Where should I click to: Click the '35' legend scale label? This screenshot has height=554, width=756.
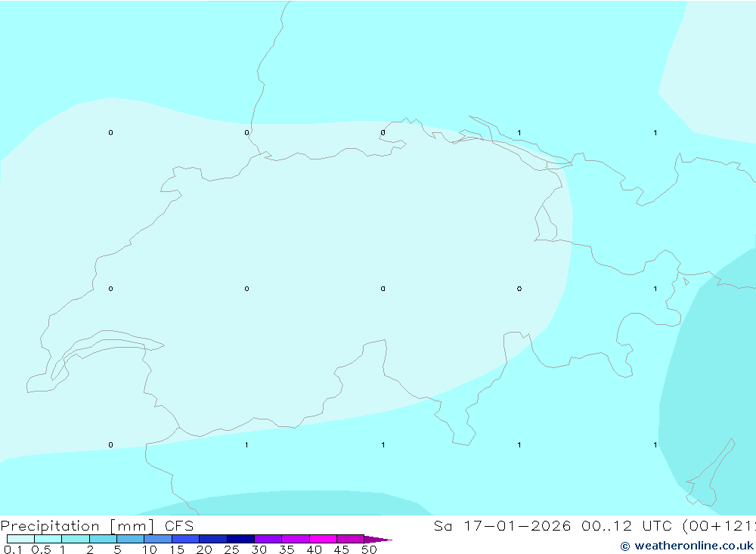pyautogui.click(x=287, y=549)
